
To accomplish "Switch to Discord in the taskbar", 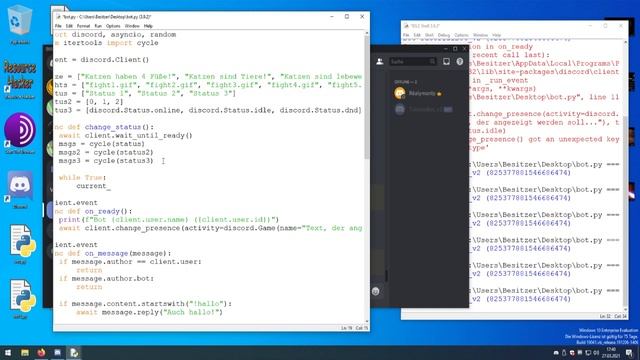I will pos(58,353).
